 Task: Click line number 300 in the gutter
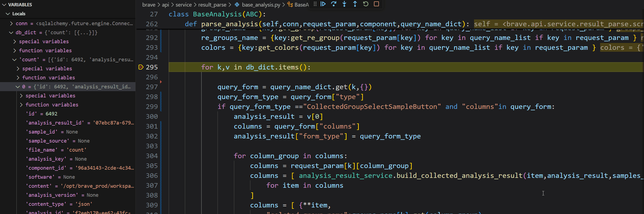[x=152, y=117]
